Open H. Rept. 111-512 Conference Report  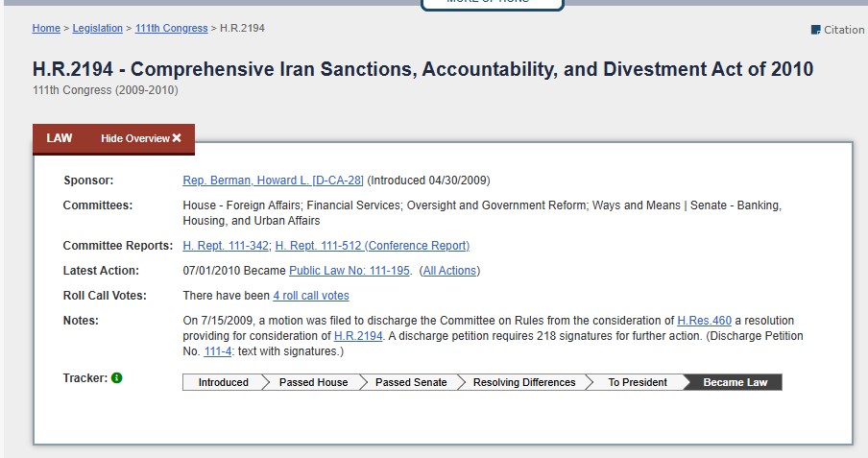tap(373, 246)
